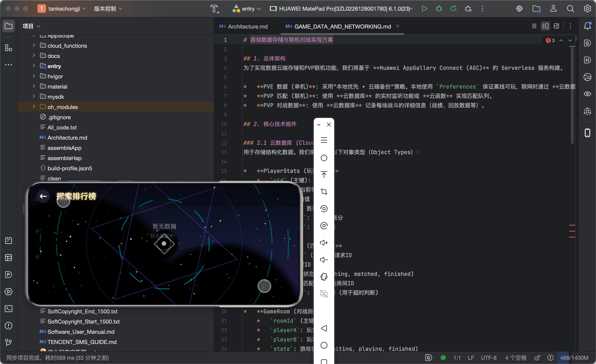The height and width of the screenshot is (364, 596).
Task: Click the hammer build icon in the toolbar
Action: [x=214, y=9]
